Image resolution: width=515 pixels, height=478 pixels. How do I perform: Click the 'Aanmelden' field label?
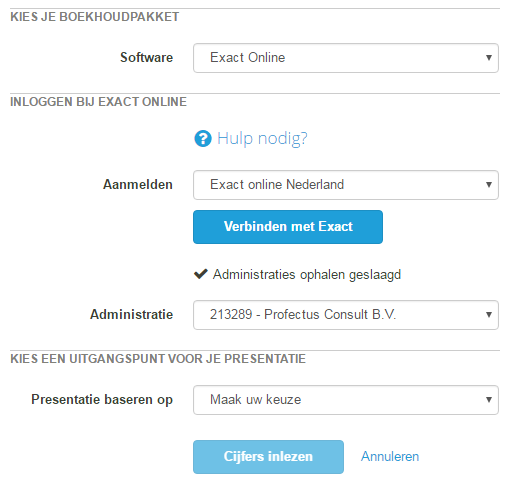138,184
